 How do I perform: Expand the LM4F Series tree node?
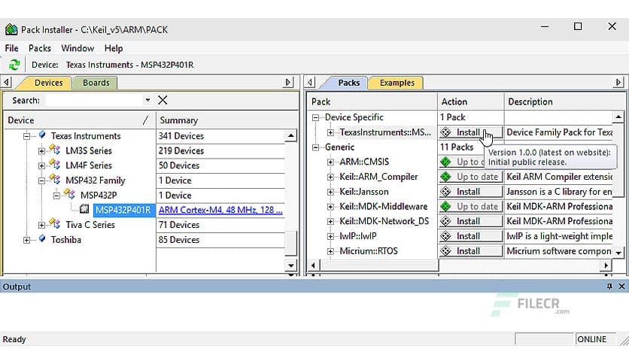pos(41,165)
